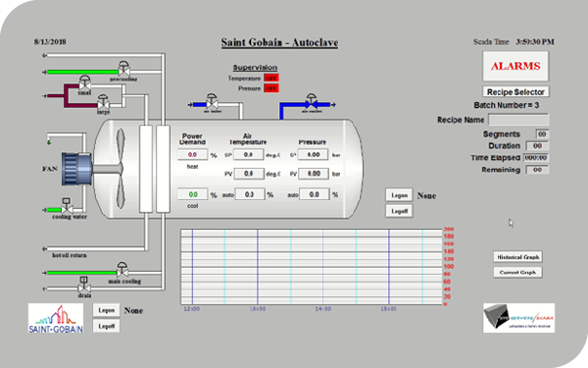Image resolution: width=588 pixels, height=368 pixels.
Task: Click Logon button near Saint-Gobain logo
Action: [x=106, y=310]
